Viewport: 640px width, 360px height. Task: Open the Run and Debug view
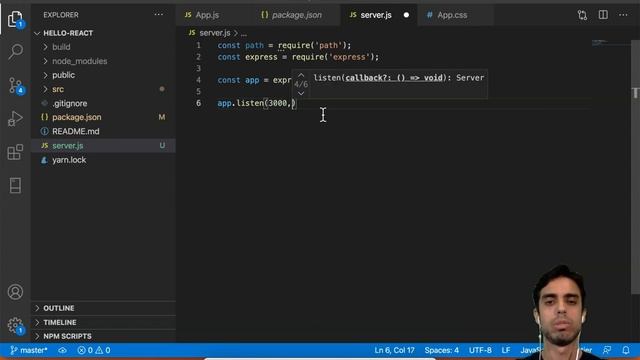(15, 119)
